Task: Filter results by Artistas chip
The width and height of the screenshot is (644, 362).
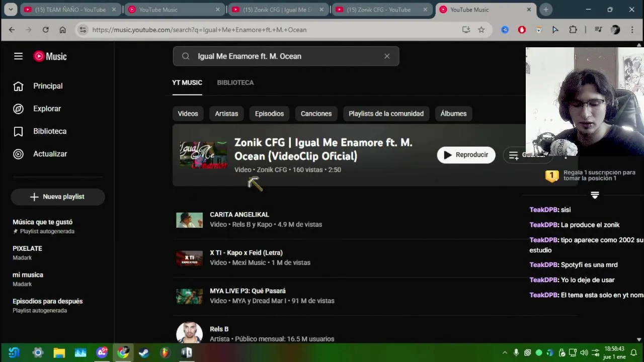Action: [226, 114]
